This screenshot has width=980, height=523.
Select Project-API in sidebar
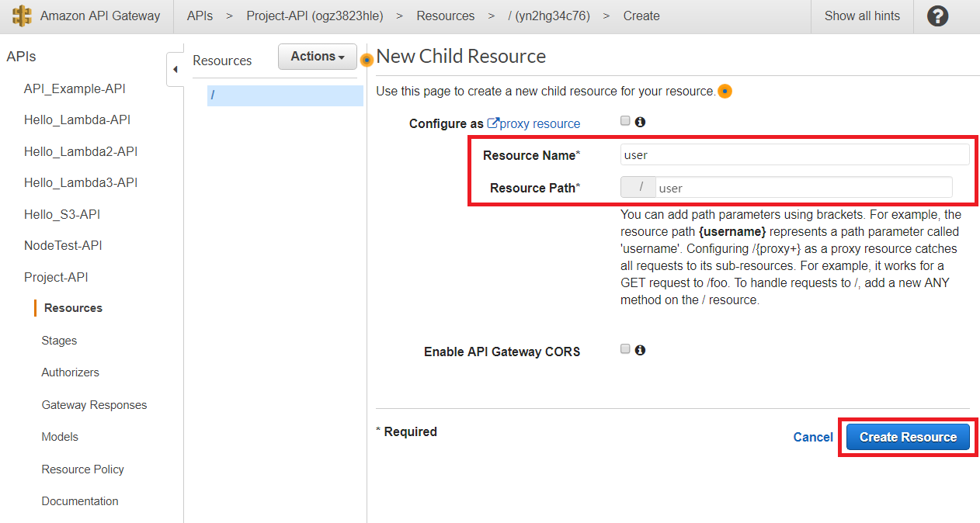point(56,277)
